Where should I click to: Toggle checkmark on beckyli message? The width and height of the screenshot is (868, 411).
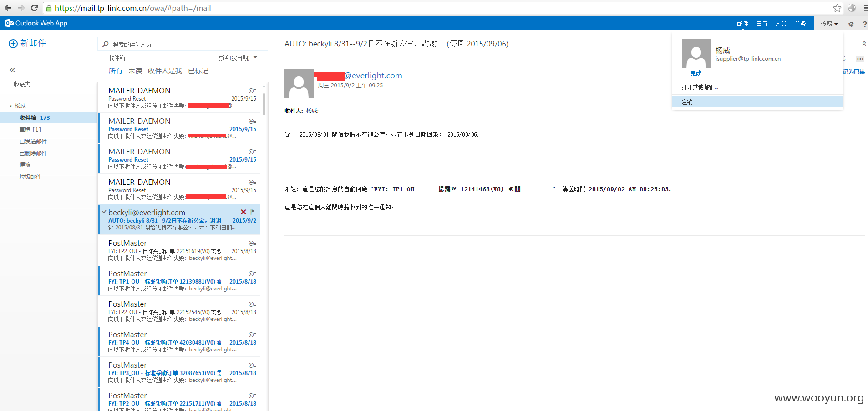point(104,212)
